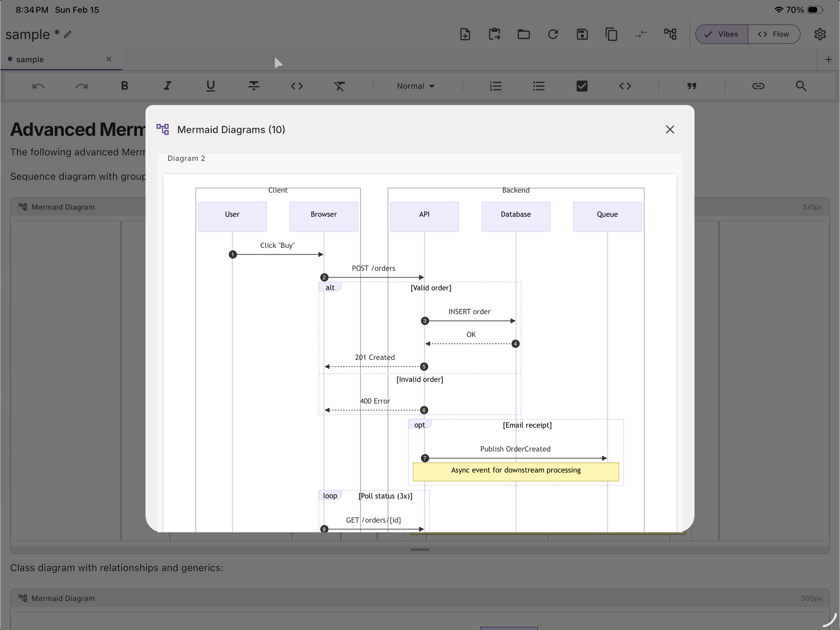Toggle underline formatting
The image size is (840, 630).
(210, 86)
